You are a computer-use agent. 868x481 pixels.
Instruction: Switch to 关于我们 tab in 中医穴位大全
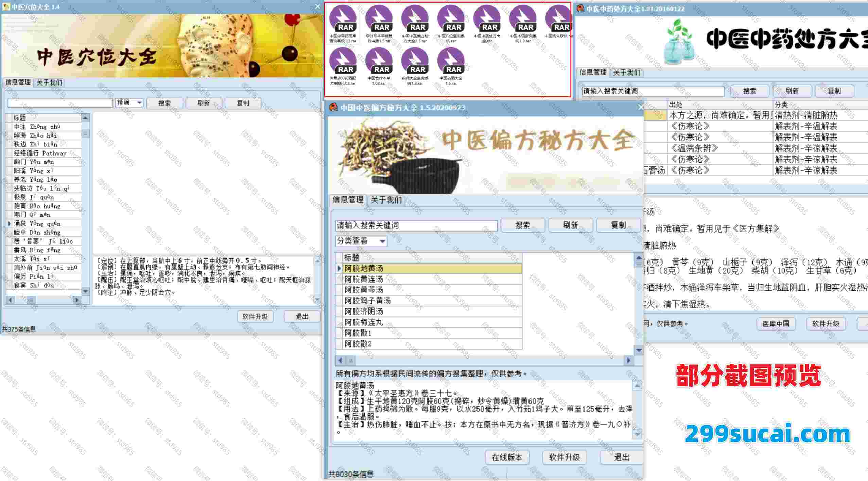point(49,83)
